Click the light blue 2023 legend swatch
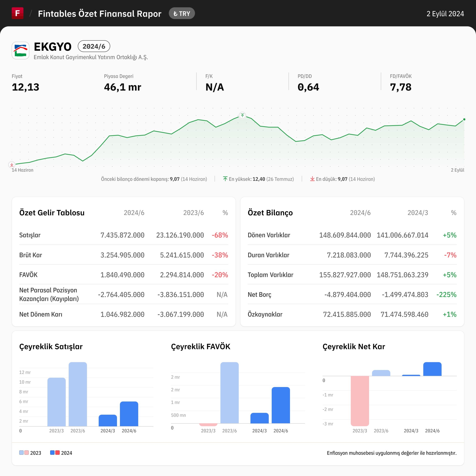The width and height of the screenshot is (476, 476). pyautogui.click(x=21, y=453)
